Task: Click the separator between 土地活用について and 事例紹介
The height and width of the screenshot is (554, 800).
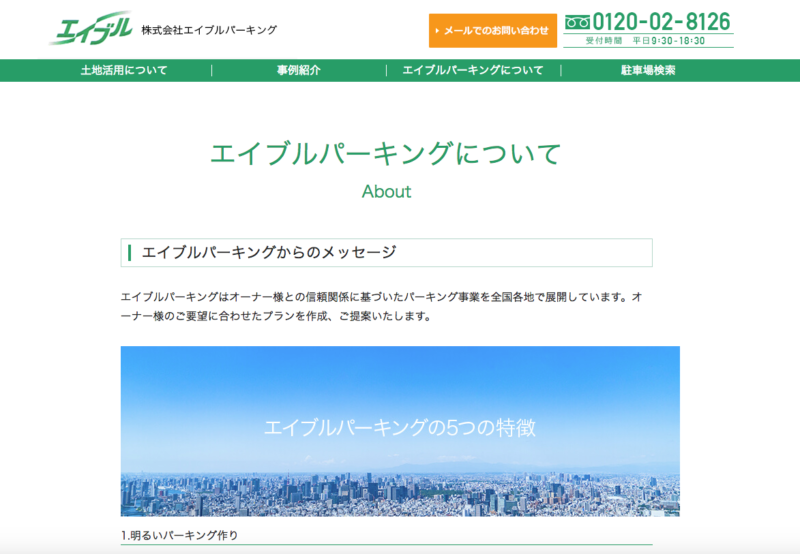Action: [x=212, y=70]
